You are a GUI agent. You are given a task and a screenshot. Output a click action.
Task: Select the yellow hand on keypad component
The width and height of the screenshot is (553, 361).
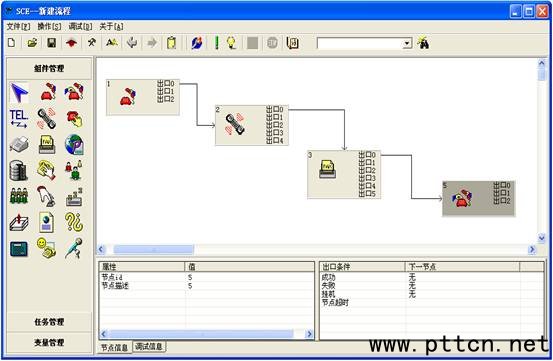(47, 170)
